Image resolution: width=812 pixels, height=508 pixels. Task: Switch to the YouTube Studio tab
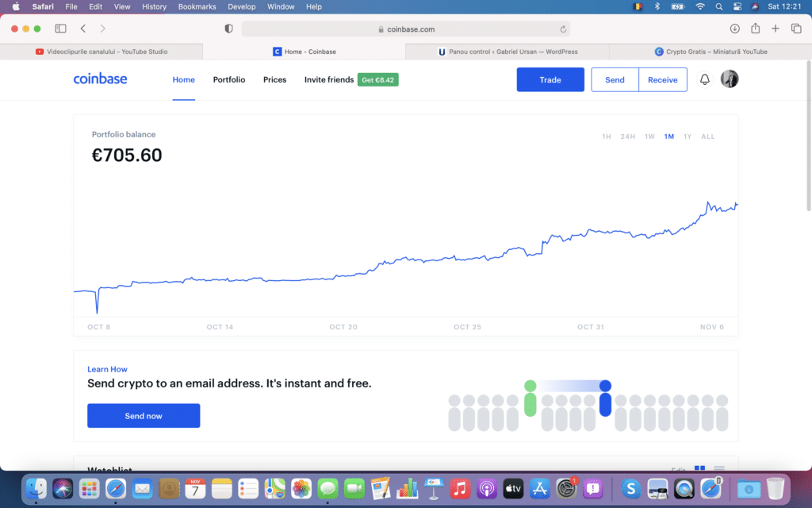[x=101, y=52]
